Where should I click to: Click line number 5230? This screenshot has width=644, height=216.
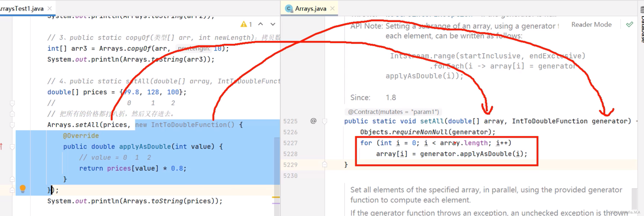(290, 176)
